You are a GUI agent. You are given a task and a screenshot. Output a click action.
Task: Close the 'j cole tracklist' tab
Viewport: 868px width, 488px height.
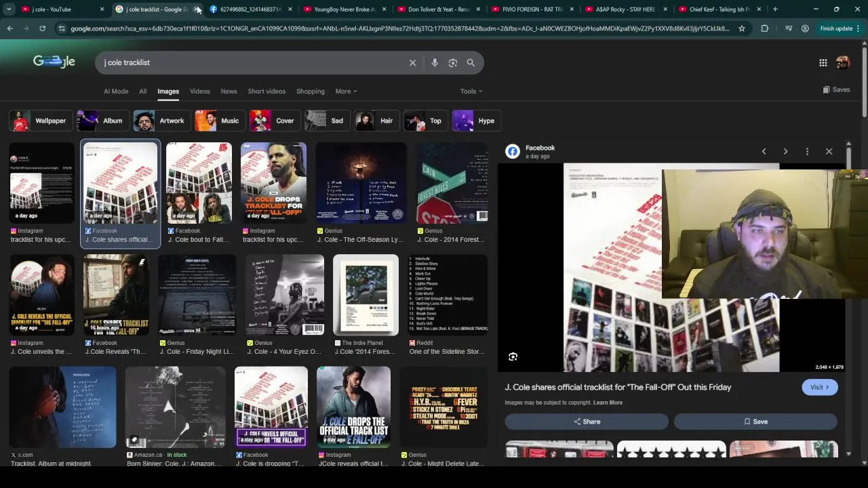(x=197, y=9)
